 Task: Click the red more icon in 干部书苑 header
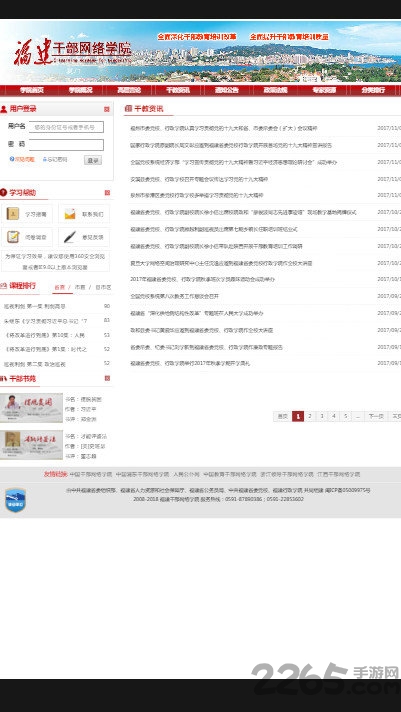pos(107,378)
